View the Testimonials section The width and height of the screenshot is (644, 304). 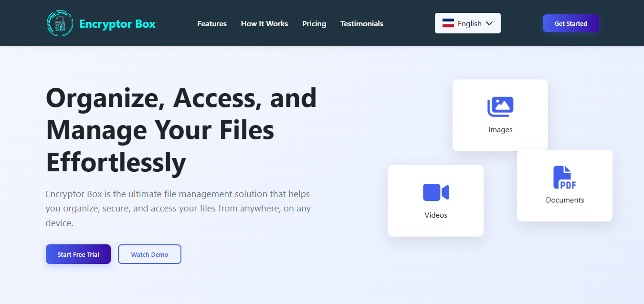pyautogui.click(x=361, y=23)
